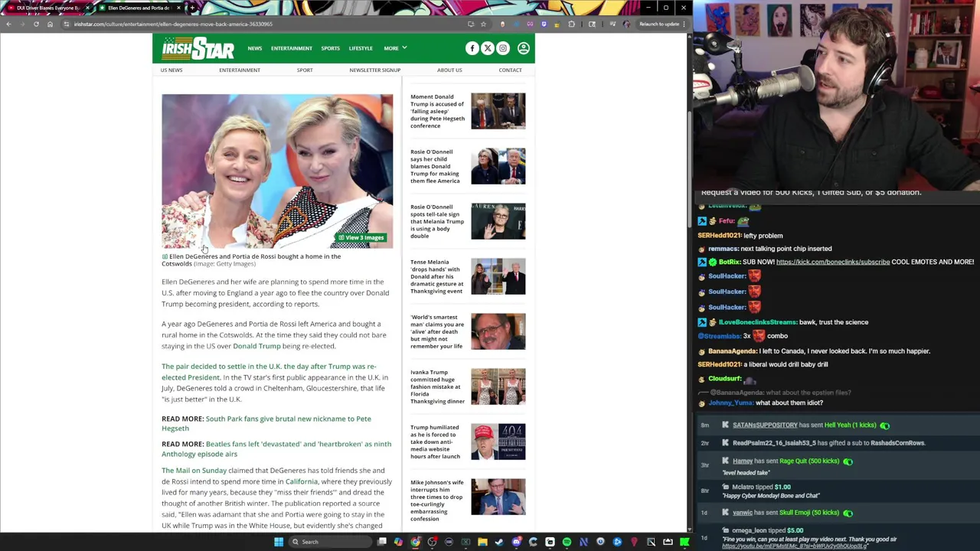Open Melania body double sidebar headline

pyautogui.click(x=437, y=221)
